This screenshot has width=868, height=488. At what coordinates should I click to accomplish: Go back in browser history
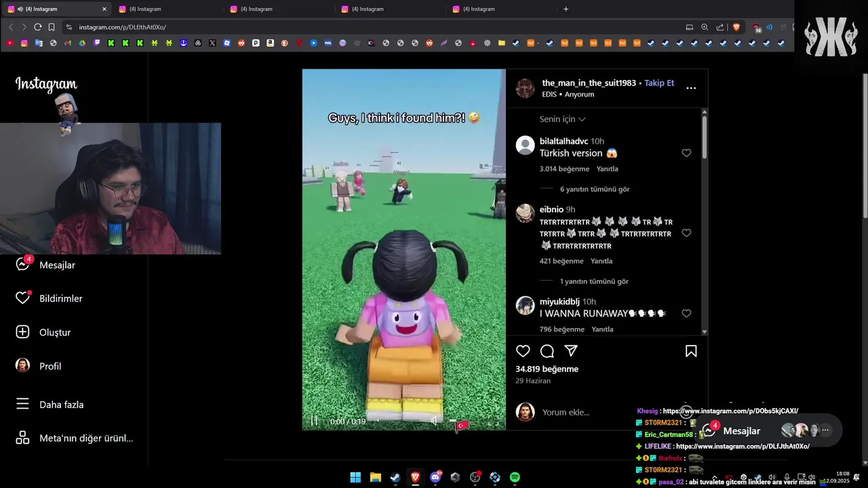pos(11,27)
